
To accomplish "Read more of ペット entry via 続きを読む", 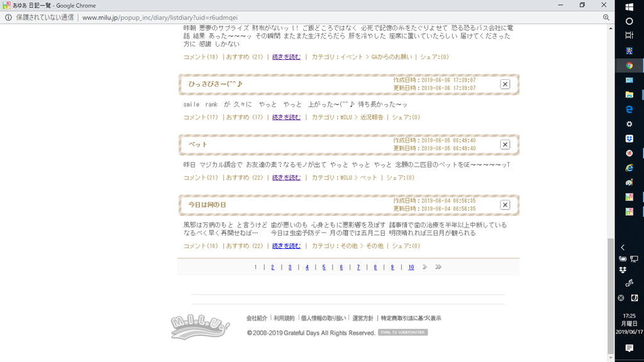I will click(x=286, y=178).
